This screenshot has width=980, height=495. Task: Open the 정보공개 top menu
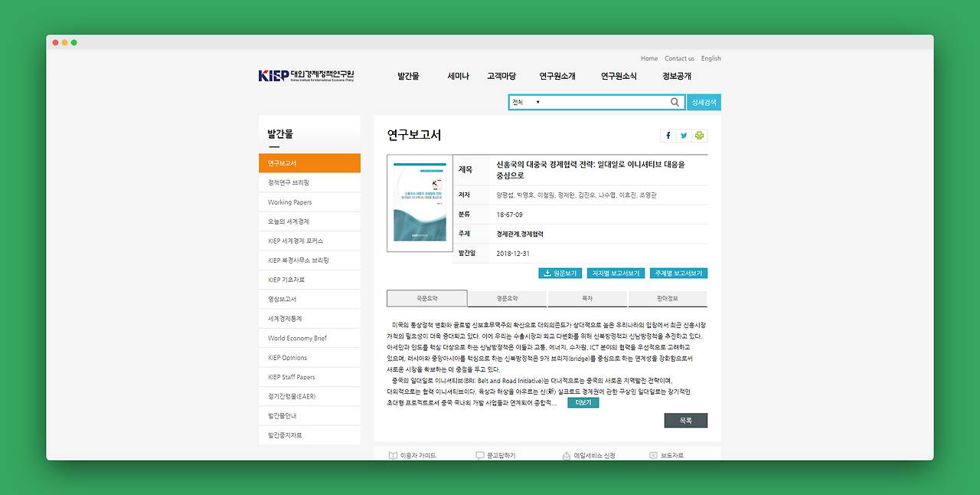click(677, 76)
